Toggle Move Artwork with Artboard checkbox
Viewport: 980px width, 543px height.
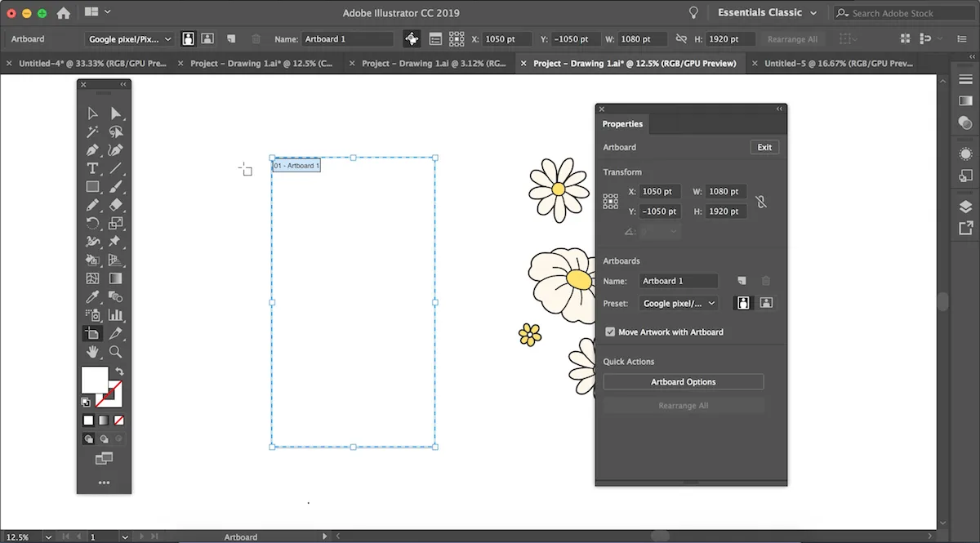pyautogui.click(x=610, y=332)
